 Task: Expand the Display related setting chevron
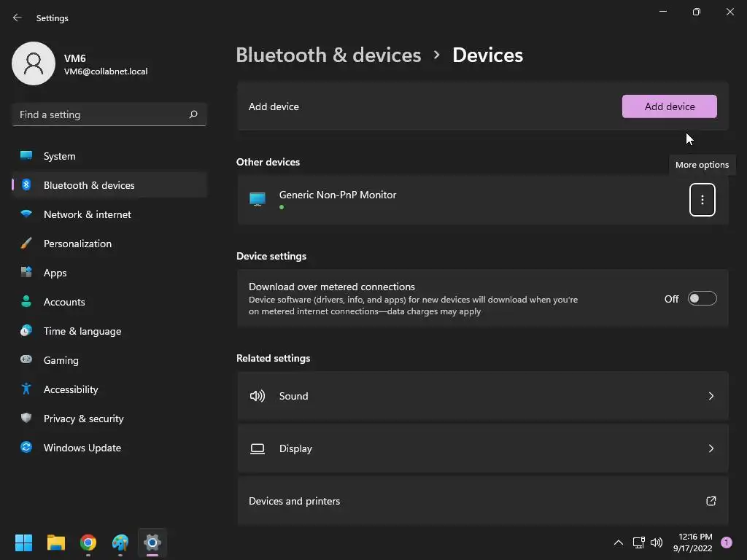tap(711, 448)
